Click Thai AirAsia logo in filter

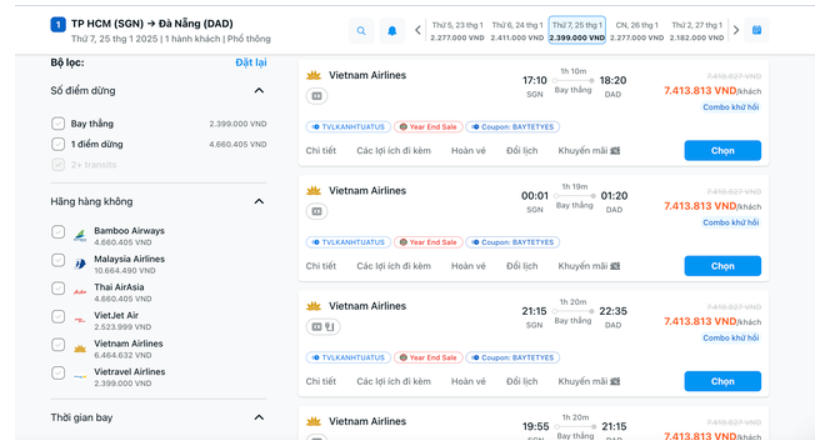[x=80, y=292]
